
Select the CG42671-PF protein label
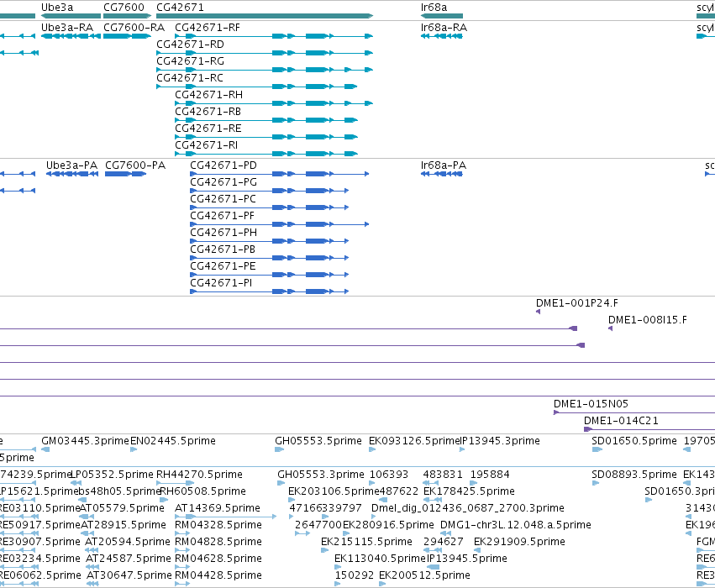[x=222, y=216]
